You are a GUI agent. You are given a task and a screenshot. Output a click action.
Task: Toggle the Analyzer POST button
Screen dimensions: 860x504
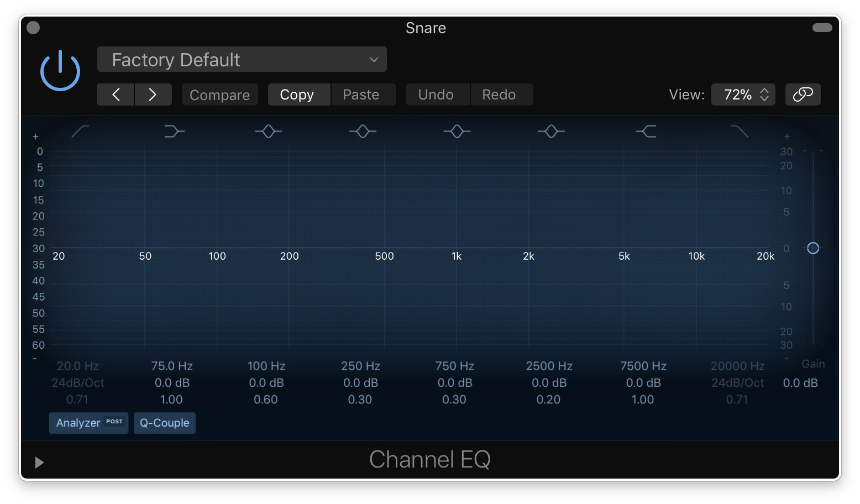pos(89,423)
